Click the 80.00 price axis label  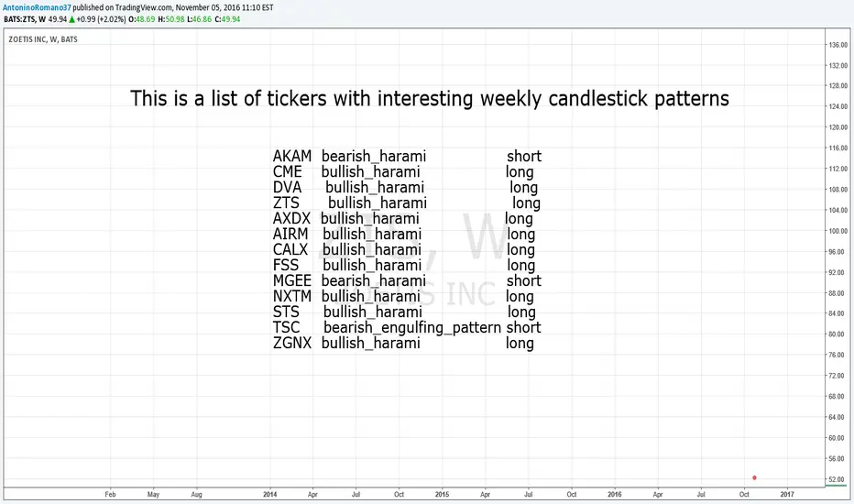[838, 334]
